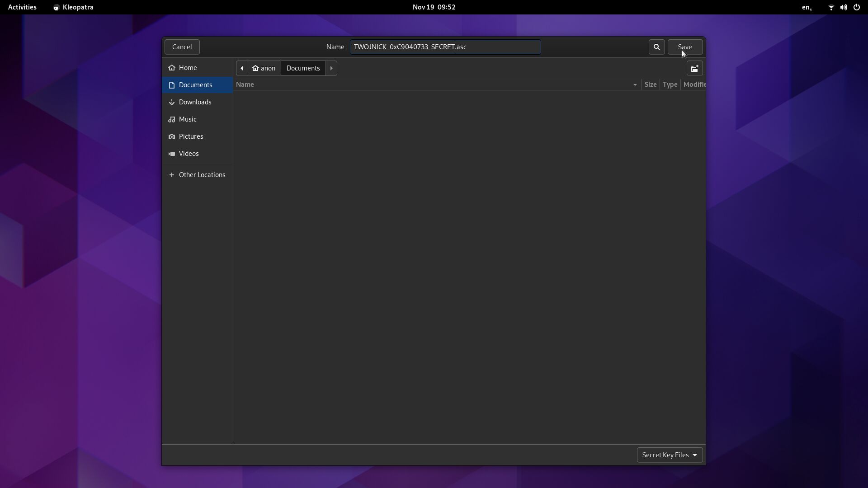Create a new folder with folder-plus icon
868x488 pixels.
click(694, 68)
